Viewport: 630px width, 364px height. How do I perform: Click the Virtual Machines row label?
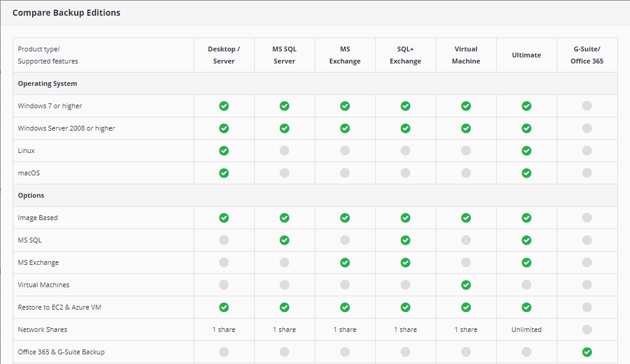point(44,285)
